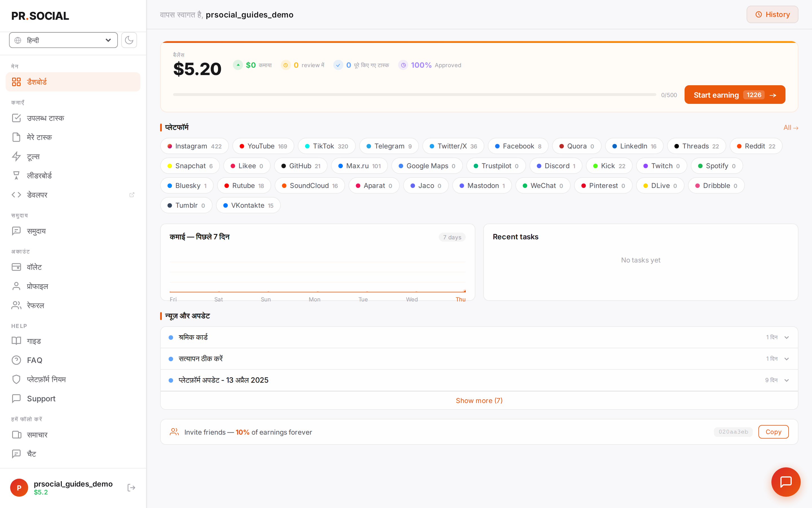Viewport: 812px width, 508px height.
Task: Expand the सत्यापन ठीक करें news item
Action: click(479, 358)
